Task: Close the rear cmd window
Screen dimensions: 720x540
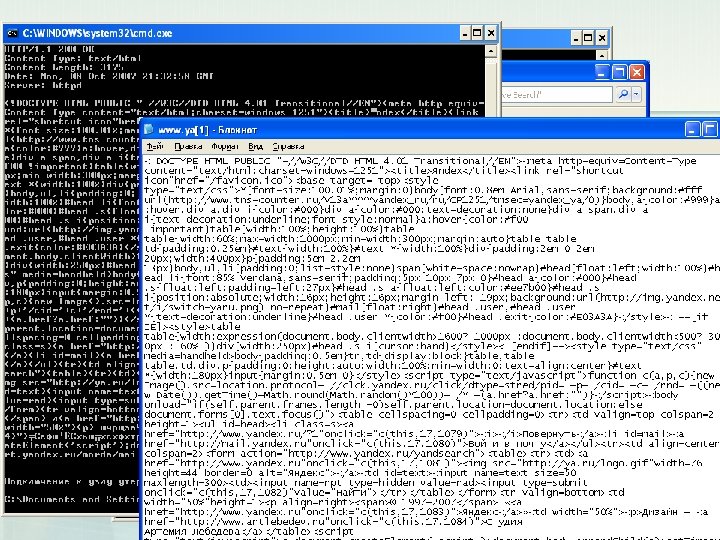Action: (x=602, y=38)
